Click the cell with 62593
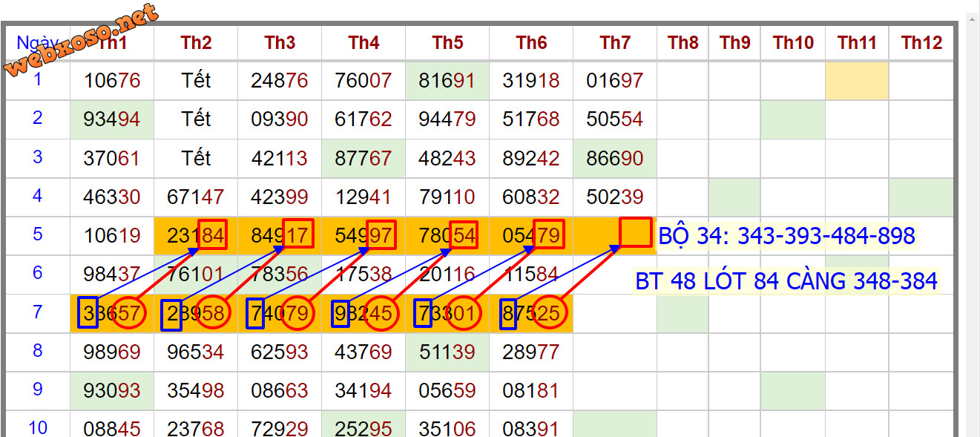This screenshot has height=437, width=980. tap(280, 352)
